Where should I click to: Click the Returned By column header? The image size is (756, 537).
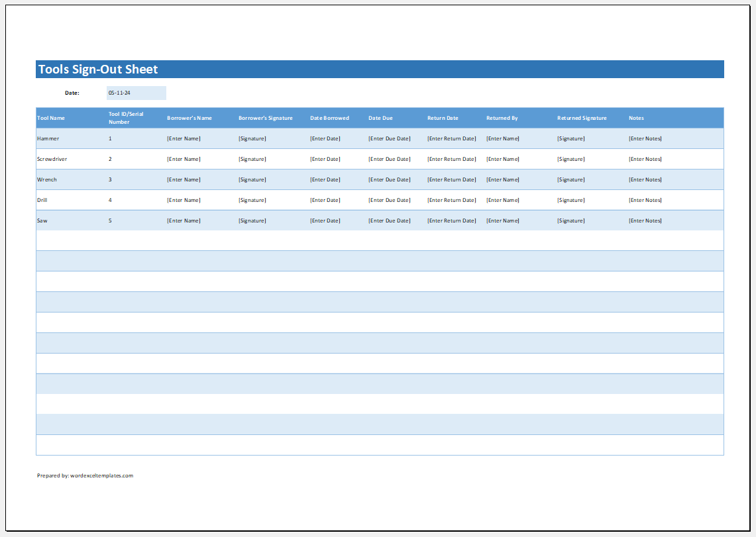click(x=502, y=118)
